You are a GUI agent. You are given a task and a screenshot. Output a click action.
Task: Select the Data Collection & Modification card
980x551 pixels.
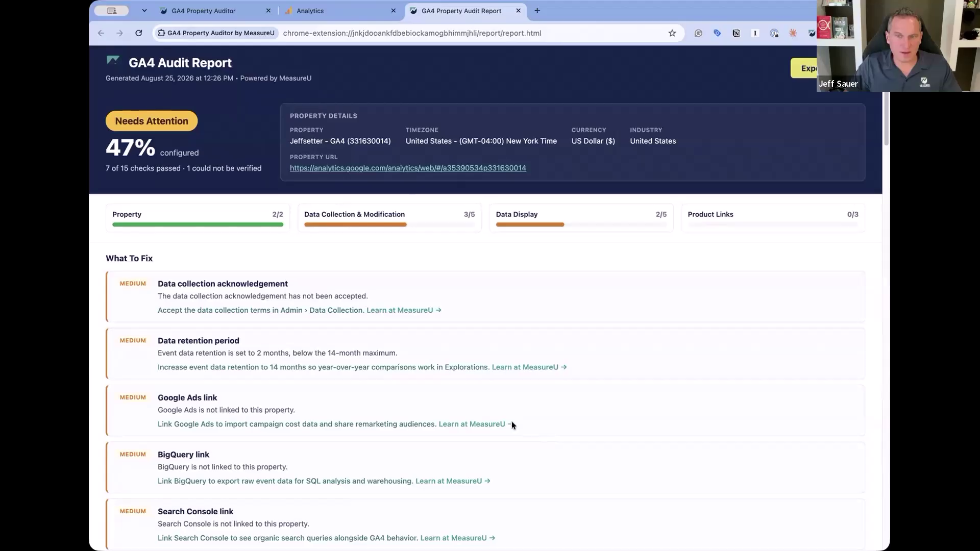click(x=389, y=218)
